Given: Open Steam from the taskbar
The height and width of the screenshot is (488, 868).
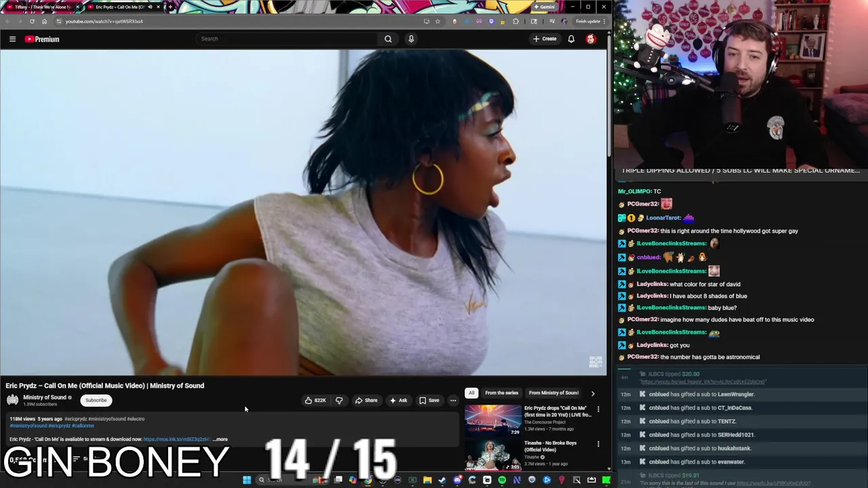Looking at the screenshot, I should click(442, 480).
